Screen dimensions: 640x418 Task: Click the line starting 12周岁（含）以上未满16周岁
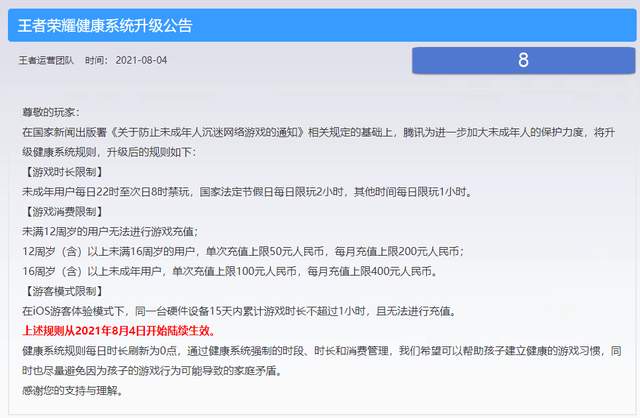(243, 251)
